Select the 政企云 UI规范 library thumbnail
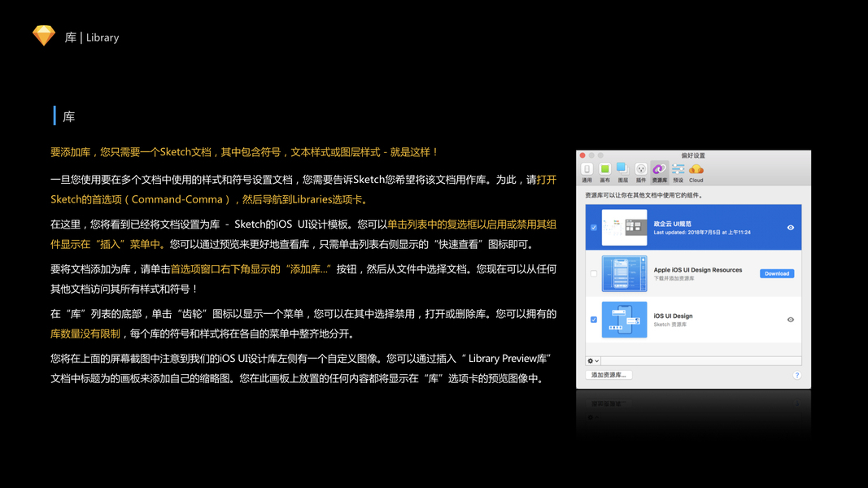The image size is (868, 488). pyautogui.click(x=624, y=228)
